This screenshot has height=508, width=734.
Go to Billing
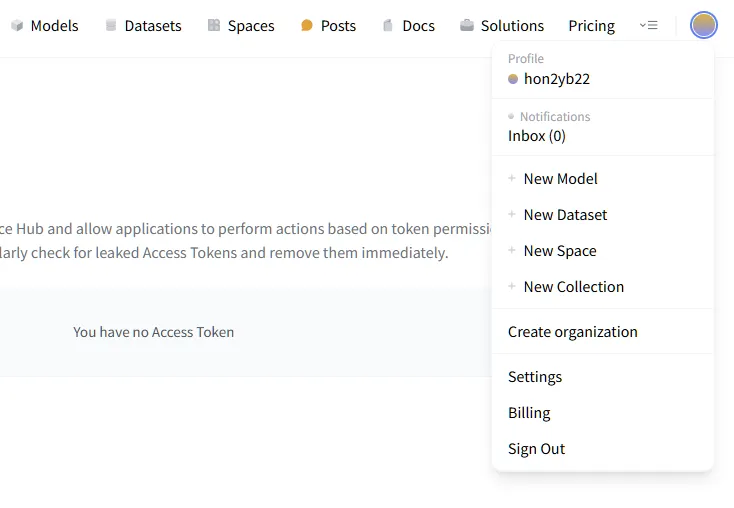[529, 413]
